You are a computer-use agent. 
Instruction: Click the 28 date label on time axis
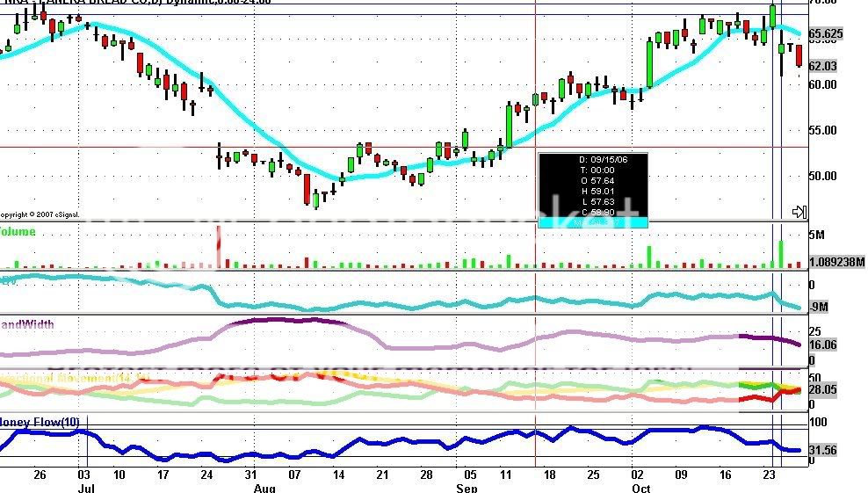pyautogui.click(x=426, y=475)
